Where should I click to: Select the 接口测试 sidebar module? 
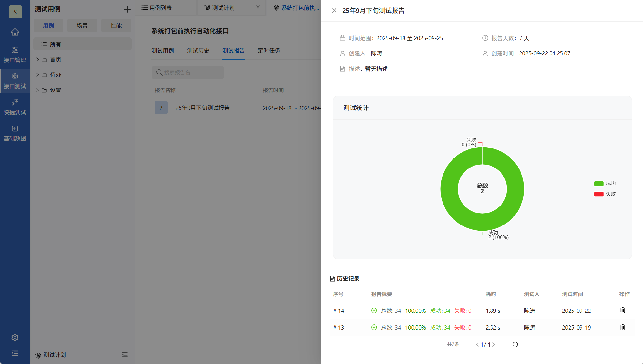(15, 81)
